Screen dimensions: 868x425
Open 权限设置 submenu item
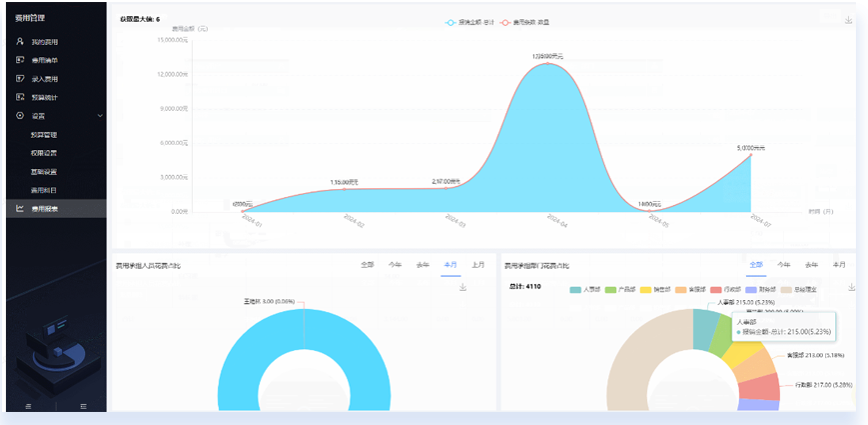[44, 153]
